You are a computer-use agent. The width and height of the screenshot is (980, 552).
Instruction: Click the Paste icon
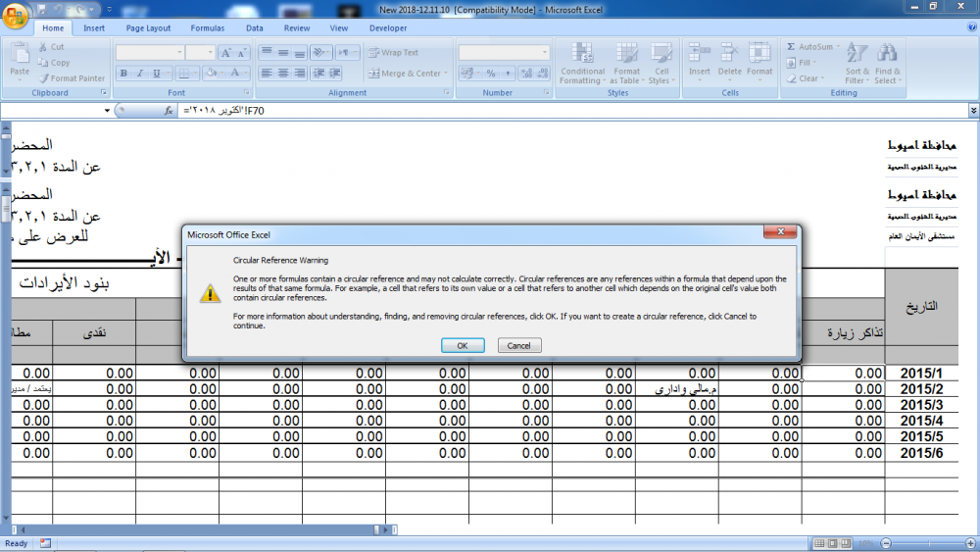[20, 55]
